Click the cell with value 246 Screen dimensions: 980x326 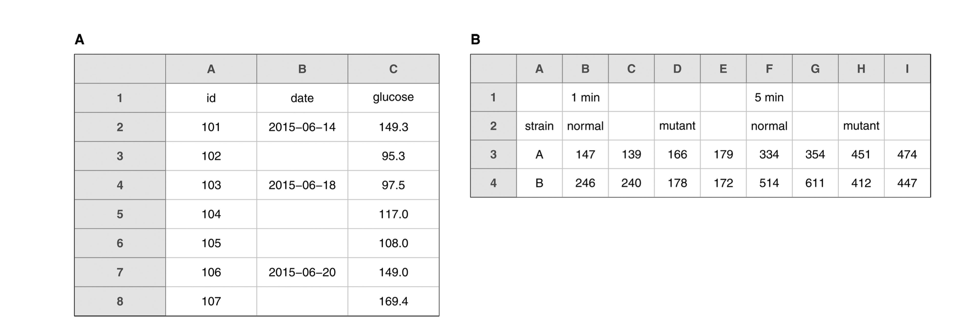click(x=585, y=183)
